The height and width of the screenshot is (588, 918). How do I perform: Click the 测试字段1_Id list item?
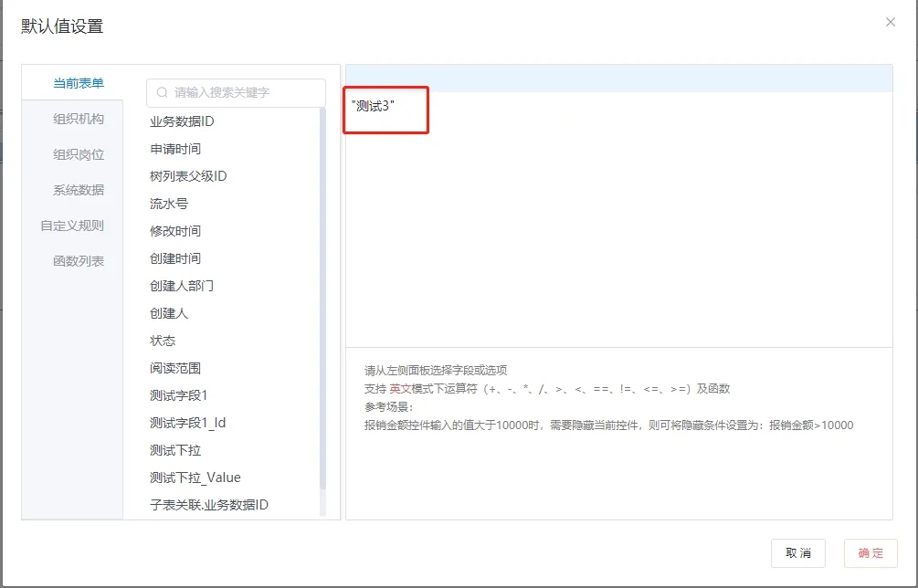187,423
